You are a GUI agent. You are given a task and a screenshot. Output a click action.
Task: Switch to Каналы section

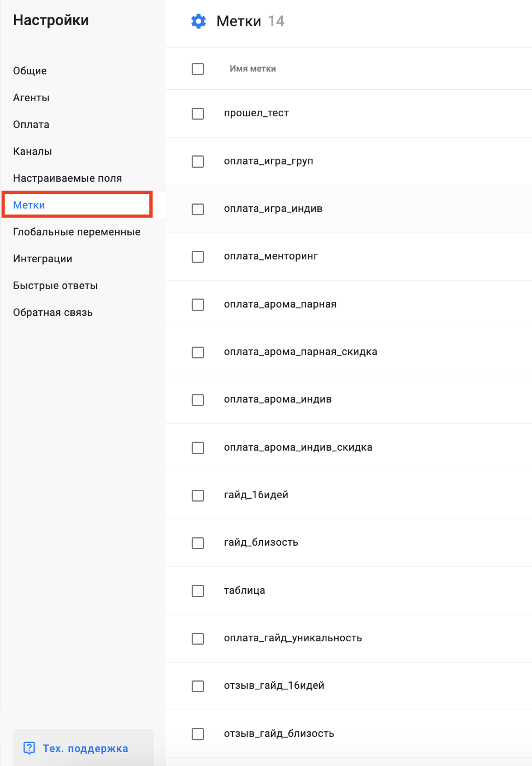[x=32, y=152]
